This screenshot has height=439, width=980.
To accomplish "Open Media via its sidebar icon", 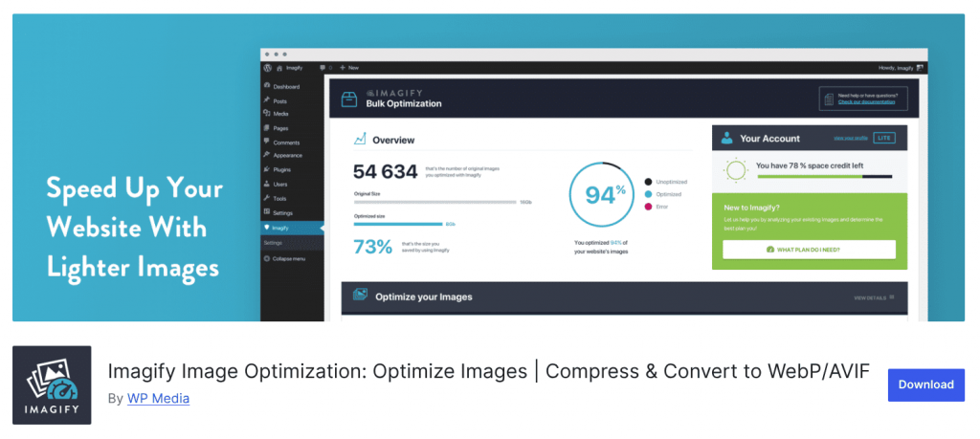I will (x=267, y=114).
